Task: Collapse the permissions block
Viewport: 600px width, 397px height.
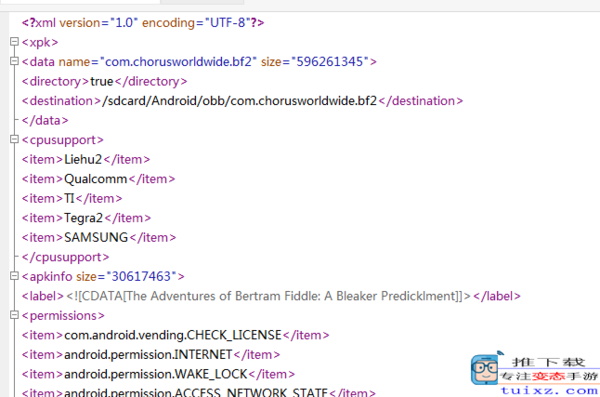Action: tap(14, 315)
